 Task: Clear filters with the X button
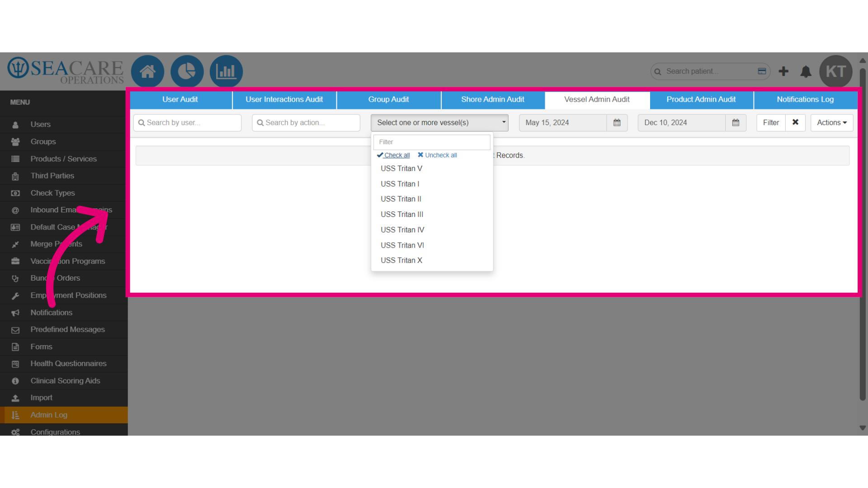click(x=795, y=122)
